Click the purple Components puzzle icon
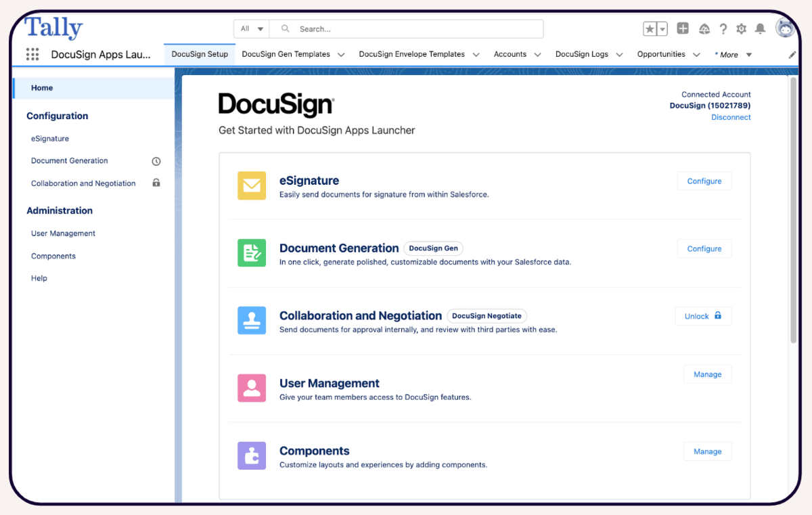The height and width of the screenshot is (515, 812). pyautogui.click(x=252, y=455)
